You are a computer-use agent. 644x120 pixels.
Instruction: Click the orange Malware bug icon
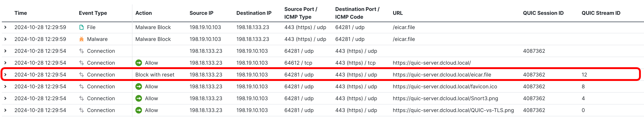click(x=82, y=39)
